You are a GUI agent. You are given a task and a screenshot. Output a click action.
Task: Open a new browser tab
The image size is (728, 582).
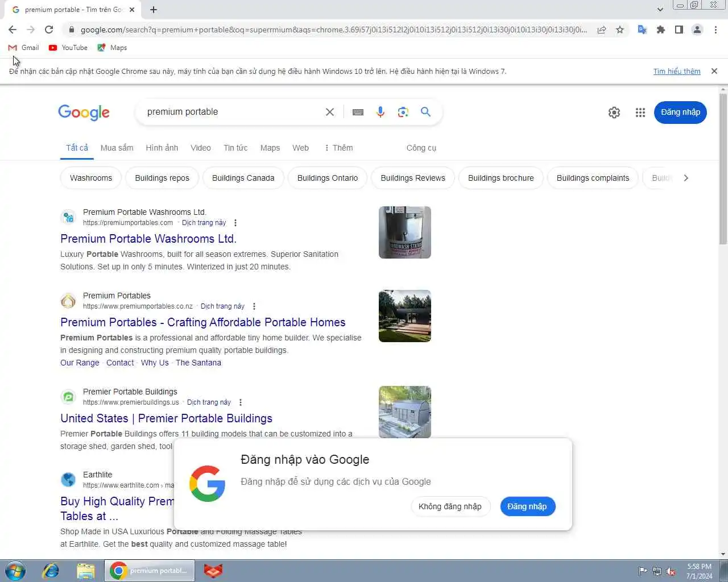pyautogui.click(x=154, y=10)
